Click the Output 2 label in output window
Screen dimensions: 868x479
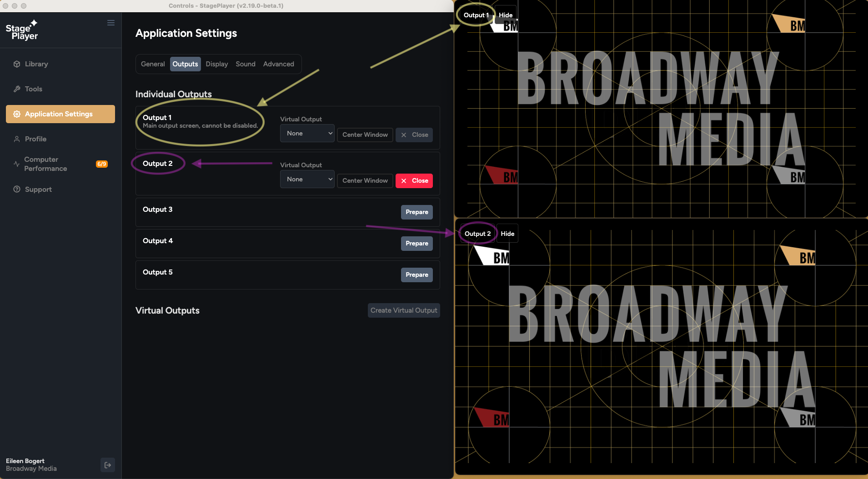coord(477,234)
